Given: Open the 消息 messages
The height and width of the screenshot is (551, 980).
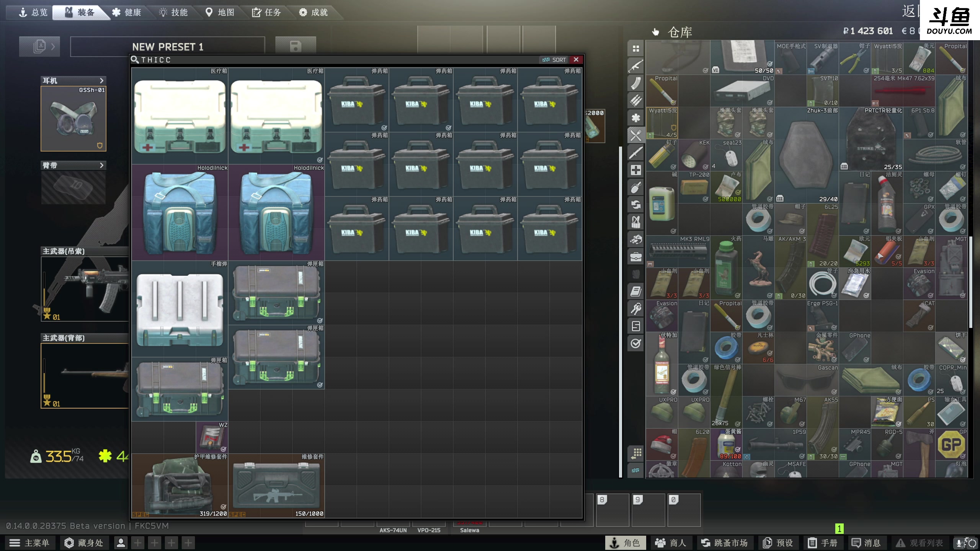Looking at the screenshot, I should [x=866, y=543].
